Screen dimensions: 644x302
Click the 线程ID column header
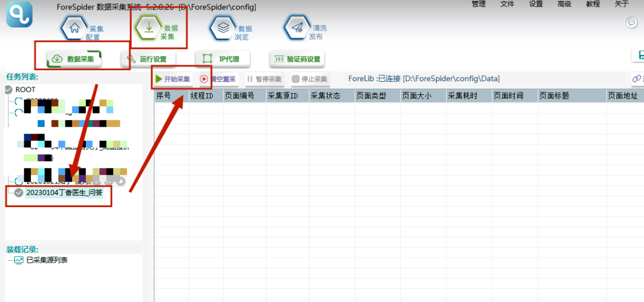coord(206,95)
